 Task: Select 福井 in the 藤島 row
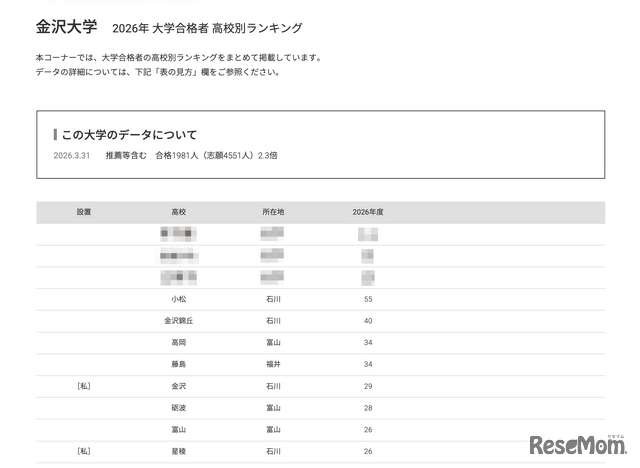tap(273, 364)
